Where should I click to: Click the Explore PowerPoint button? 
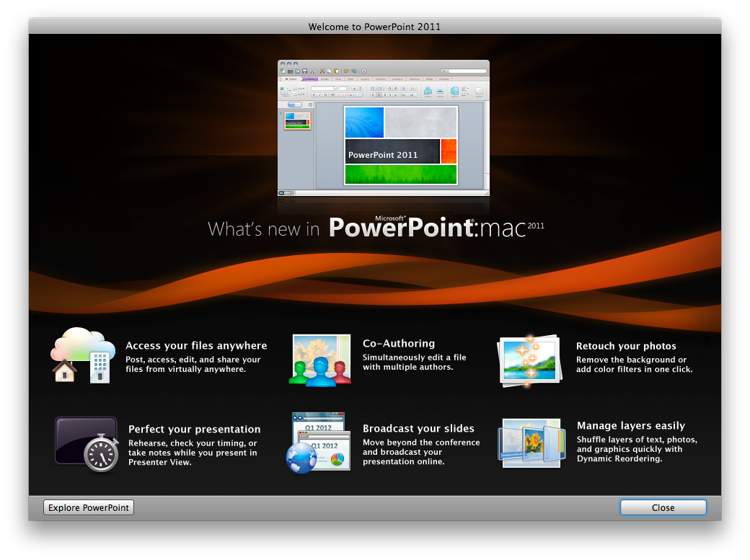pos(89,507)
